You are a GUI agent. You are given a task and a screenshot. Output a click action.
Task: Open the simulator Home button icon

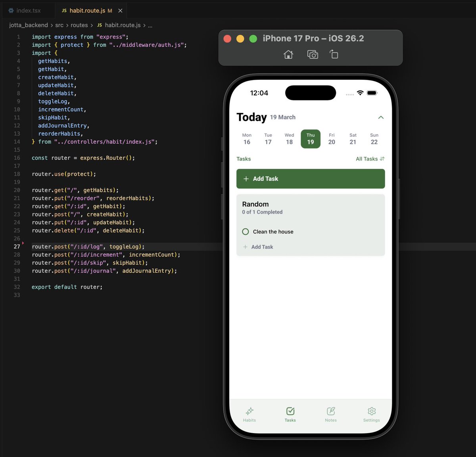click(288, 54)
